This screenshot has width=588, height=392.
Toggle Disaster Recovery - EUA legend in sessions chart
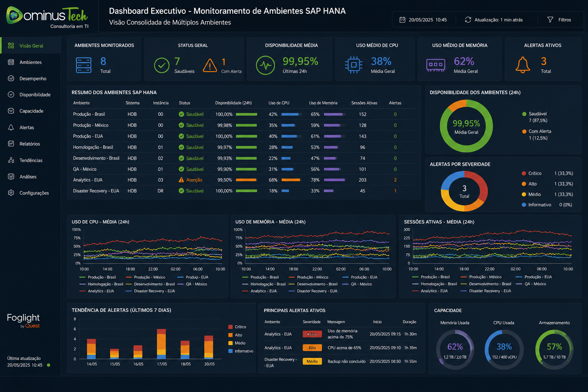tap(486, 291)
